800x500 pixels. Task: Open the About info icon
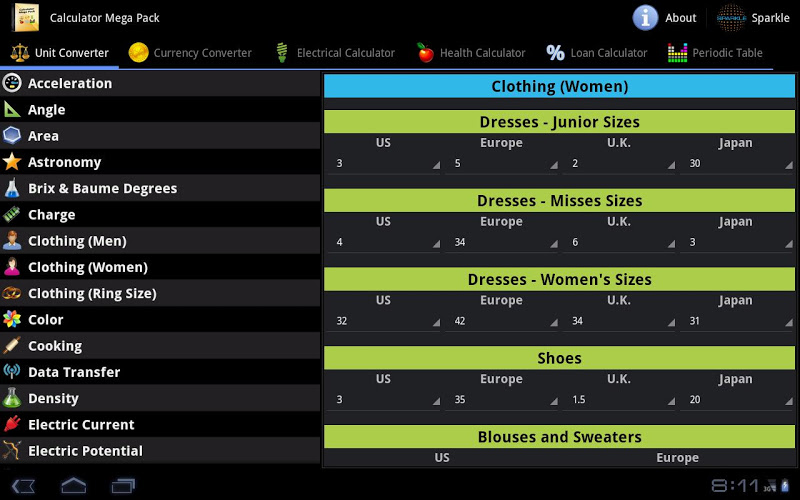point(645,18)
